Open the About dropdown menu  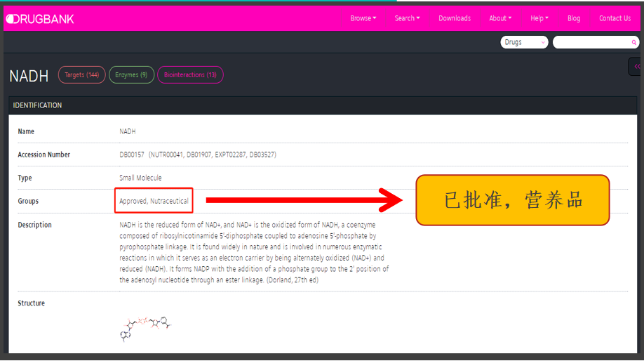499,18
